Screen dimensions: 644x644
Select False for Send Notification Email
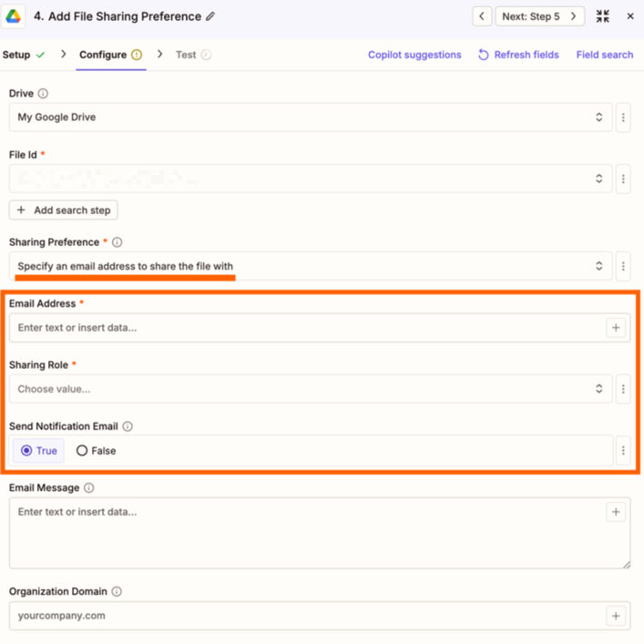pyautogui.click(x=96, y=451)
